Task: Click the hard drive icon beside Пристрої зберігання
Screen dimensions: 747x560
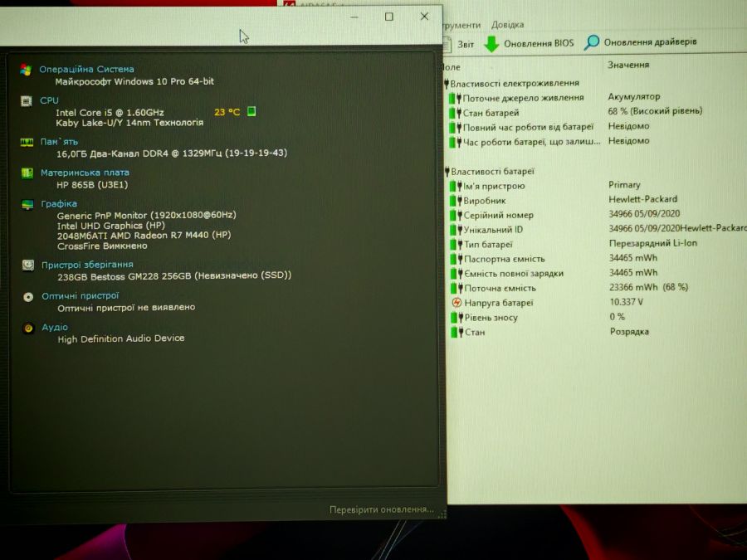Action: pos(28,265)
